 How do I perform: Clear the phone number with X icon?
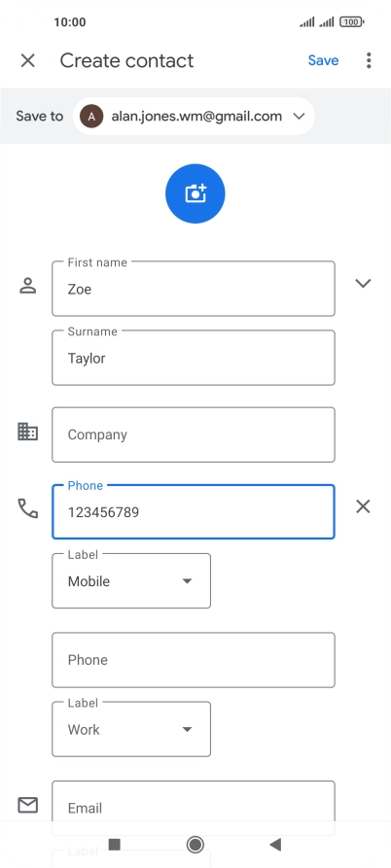click(363, 506)
